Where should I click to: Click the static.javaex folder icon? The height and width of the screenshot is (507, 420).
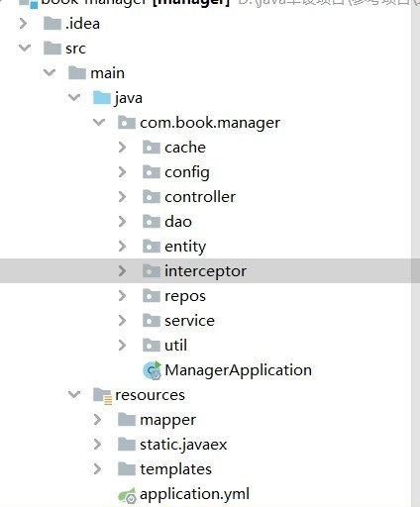click(127, 445)
